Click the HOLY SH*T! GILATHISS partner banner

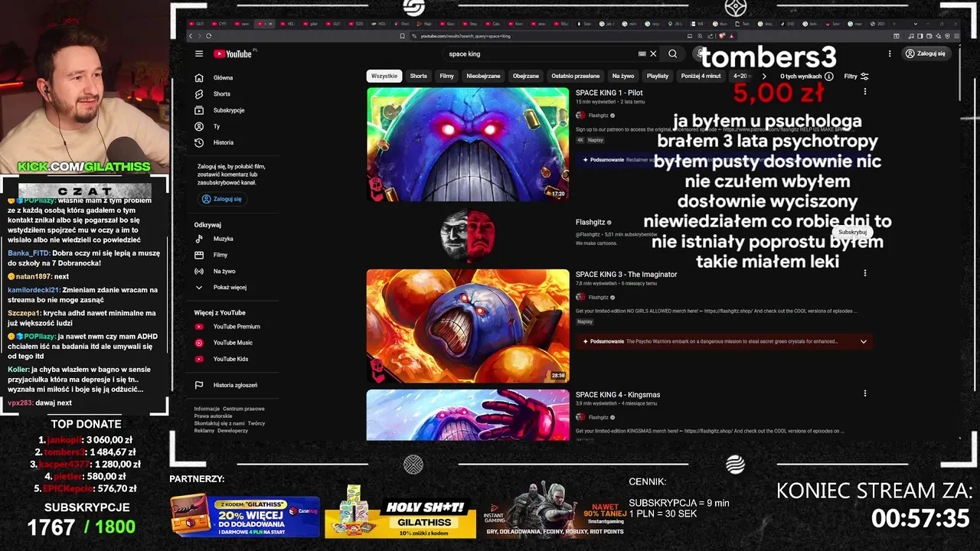pyautogui.click(x=400, y=512)
